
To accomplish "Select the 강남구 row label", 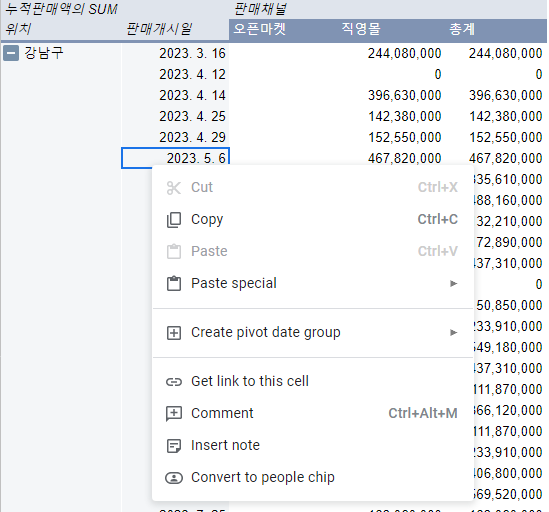I will tap(44, 54).
